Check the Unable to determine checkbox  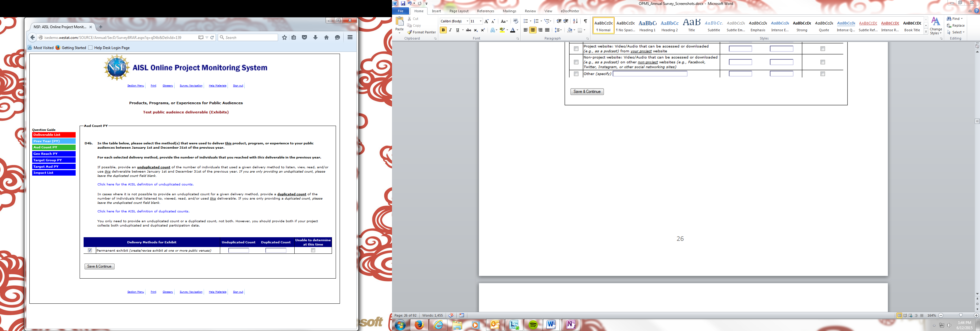[313, 250]
